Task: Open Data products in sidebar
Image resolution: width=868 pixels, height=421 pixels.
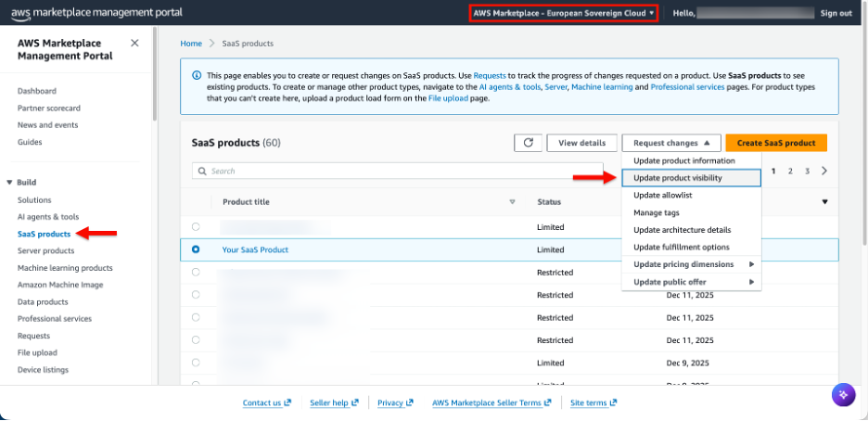Action: pos(43,302)
